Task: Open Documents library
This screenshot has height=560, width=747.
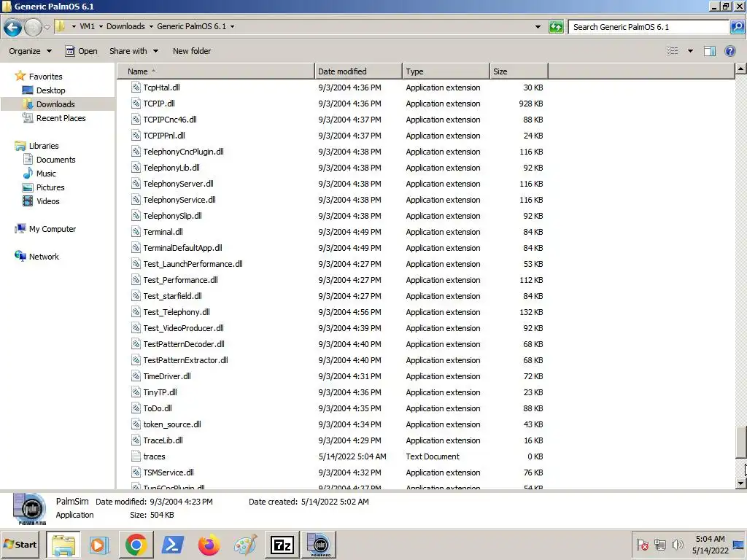Action: 55,160
